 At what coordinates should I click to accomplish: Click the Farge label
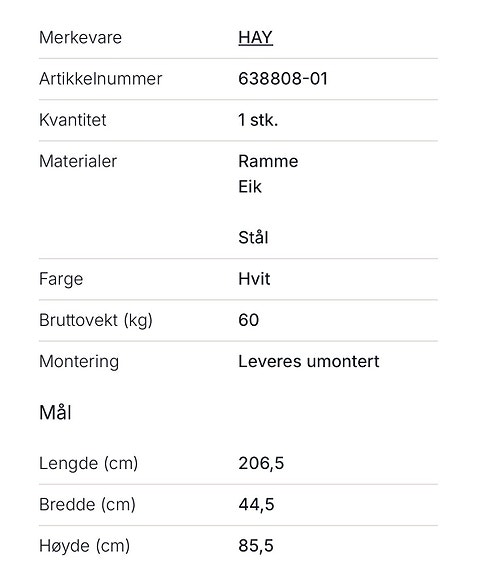(x=61, y=279)
